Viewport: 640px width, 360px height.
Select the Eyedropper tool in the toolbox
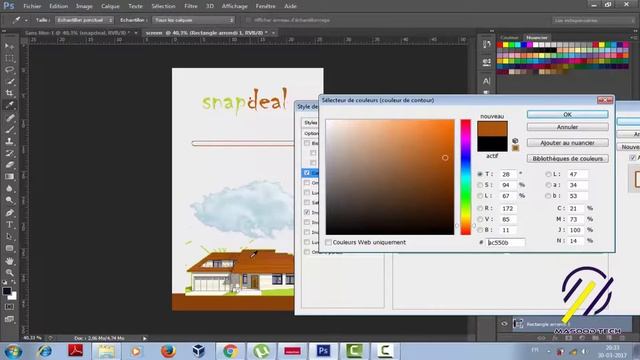click(9, 105)
